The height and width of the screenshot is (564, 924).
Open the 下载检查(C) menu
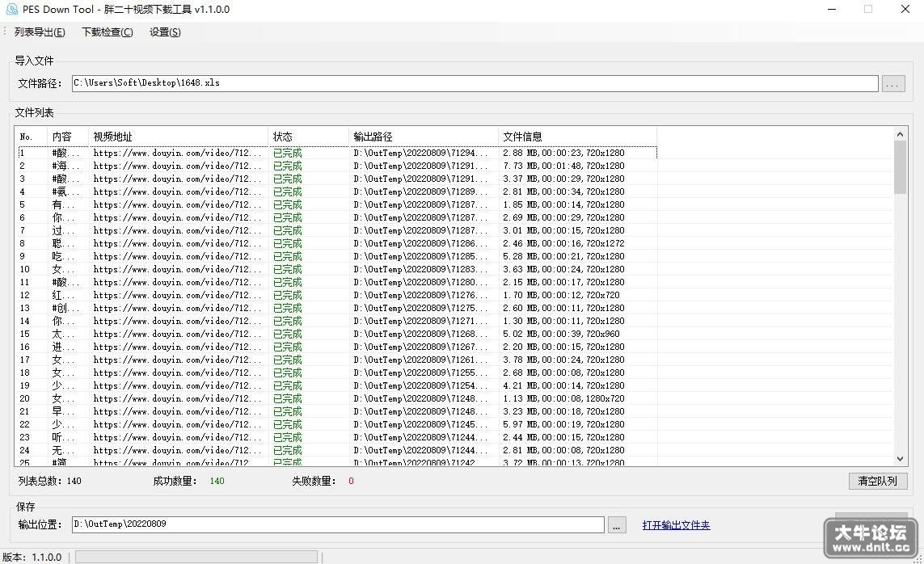pos(108,32)
